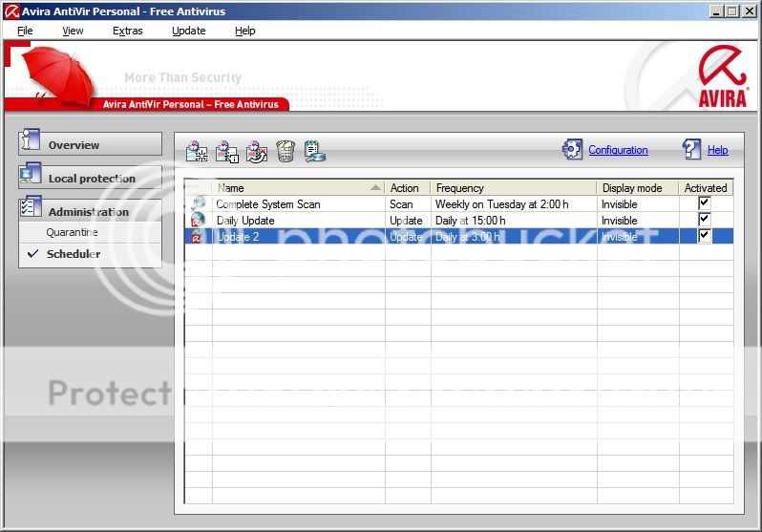This screenshot has height=532, width=762.
Task: Open the Local protection section
Action: coord(90,178)
